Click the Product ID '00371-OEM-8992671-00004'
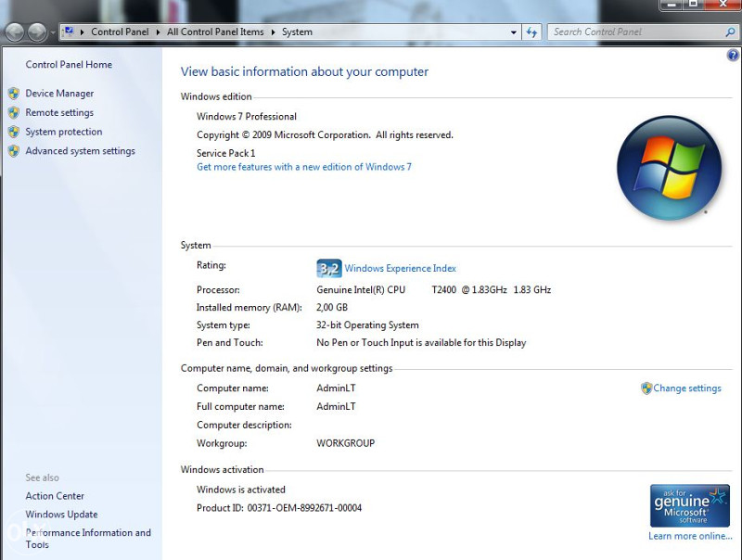The height and width of the screenshot is (560, 742). (x=304, y=508)
